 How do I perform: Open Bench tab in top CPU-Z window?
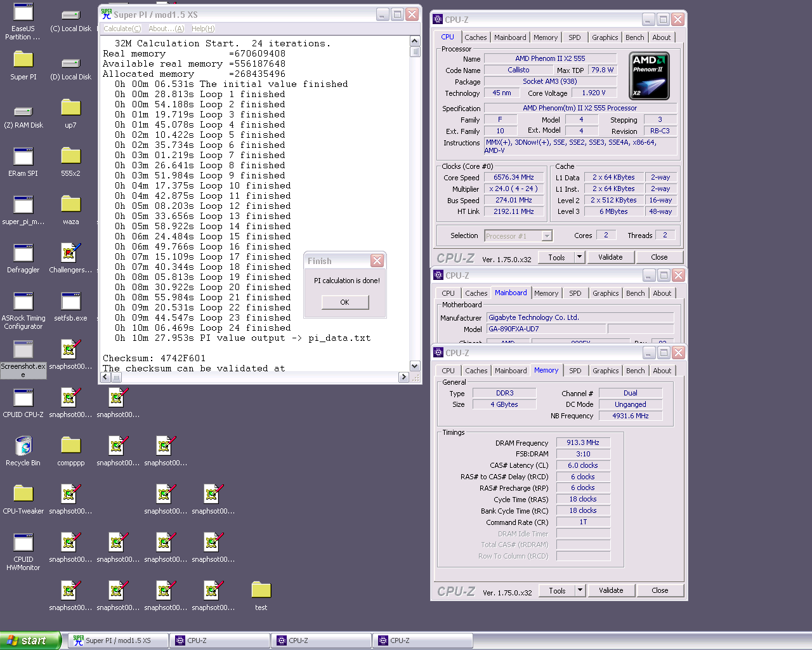coord(635,37)
